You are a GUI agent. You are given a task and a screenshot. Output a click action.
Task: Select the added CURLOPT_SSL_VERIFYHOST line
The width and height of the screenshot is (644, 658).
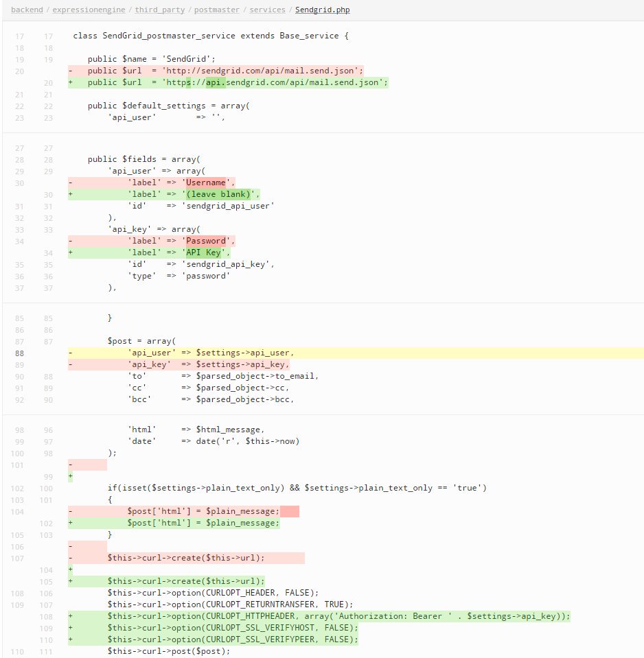tap(214, 628)
